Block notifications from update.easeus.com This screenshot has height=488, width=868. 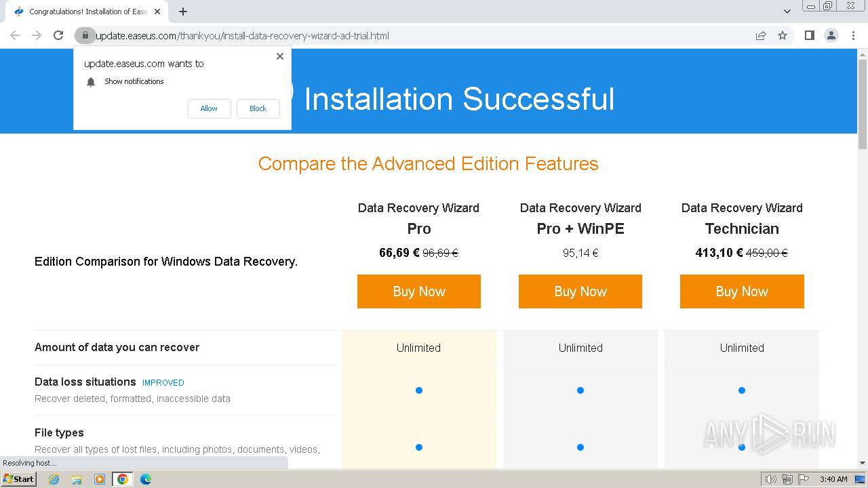pyautogui.click(x=258, y=108)
